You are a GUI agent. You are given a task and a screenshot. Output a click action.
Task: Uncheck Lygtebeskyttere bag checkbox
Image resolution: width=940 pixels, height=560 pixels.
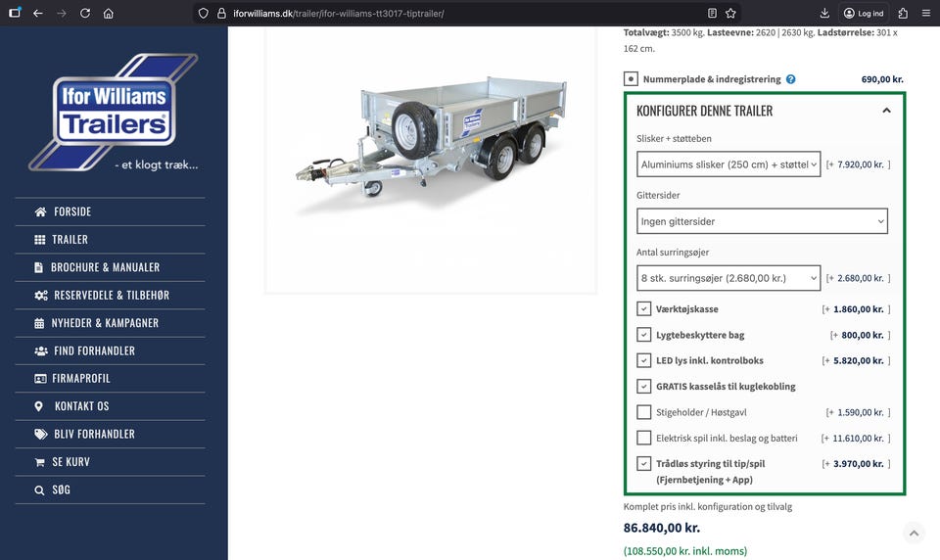click(x=643, y=335)
